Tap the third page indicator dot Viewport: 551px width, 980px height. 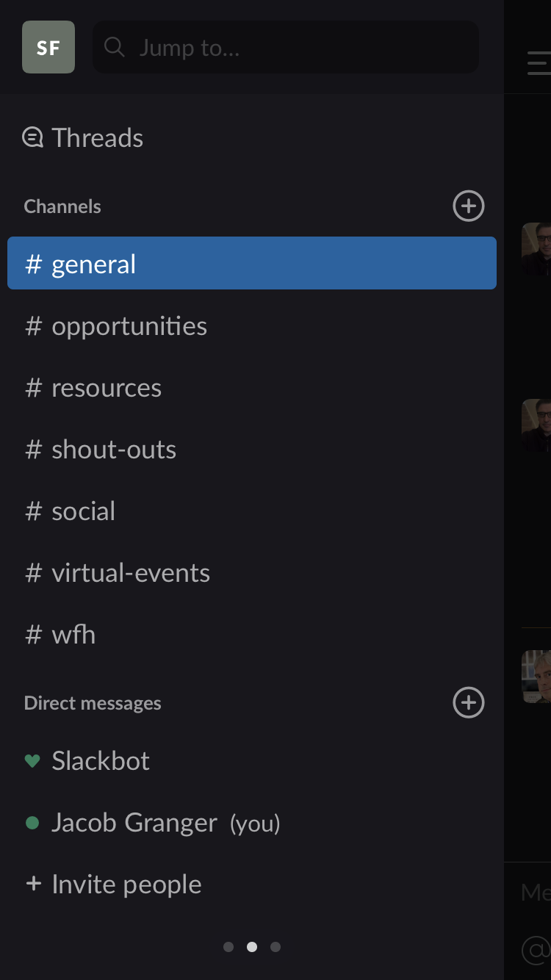275,947
